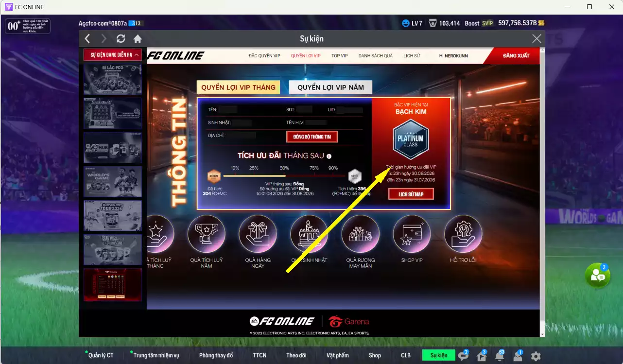Click the silver badge on progress bar
Viewport: 623px width, 364px height.
(x=355, y=175)
